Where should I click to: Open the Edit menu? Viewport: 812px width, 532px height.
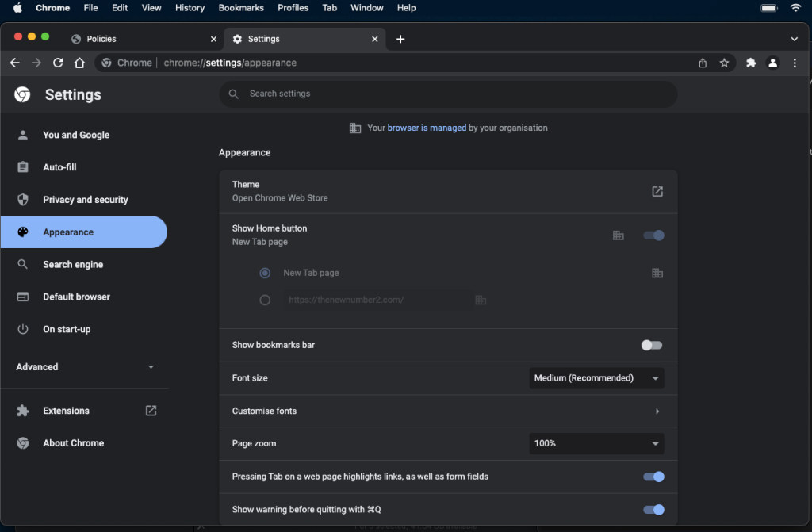coord(120,8)
